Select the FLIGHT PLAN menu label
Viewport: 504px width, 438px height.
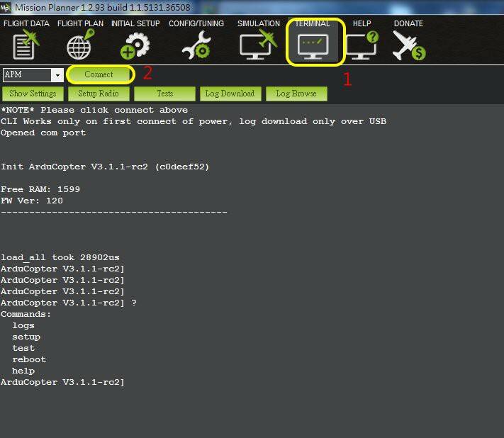pyautogui.click(x=80, y=23)
